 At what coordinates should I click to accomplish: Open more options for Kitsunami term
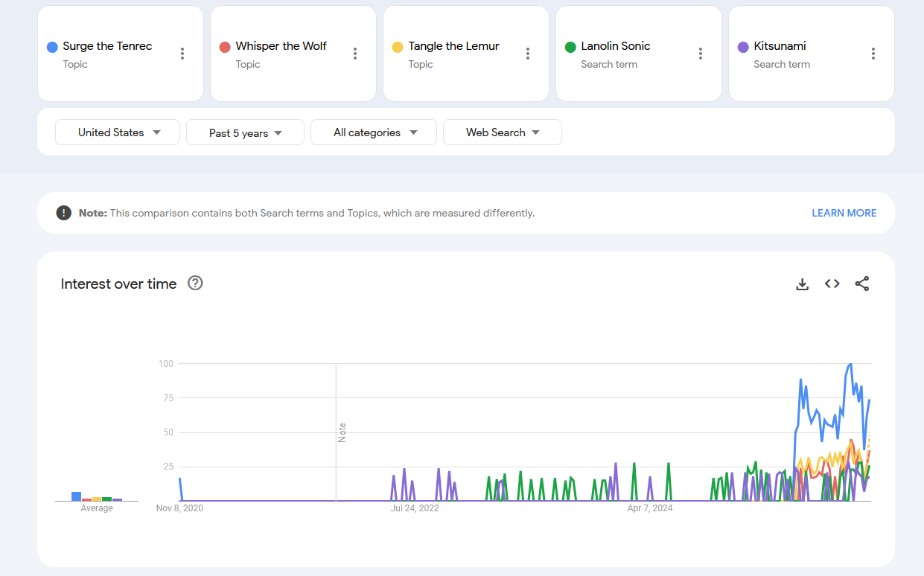(x=873, y=54)
